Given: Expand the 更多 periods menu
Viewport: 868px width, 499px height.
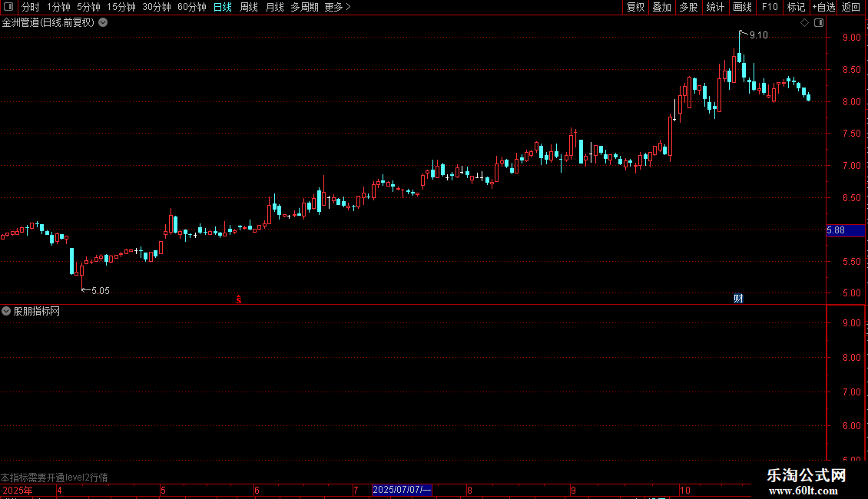Looking at the screenshot, I should pyautogui.click(x=337, y=7).
